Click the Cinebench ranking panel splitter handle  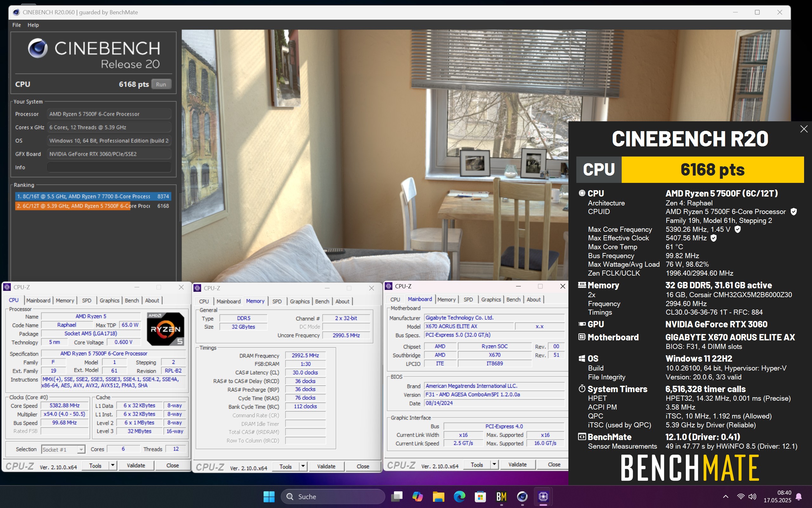180,207
